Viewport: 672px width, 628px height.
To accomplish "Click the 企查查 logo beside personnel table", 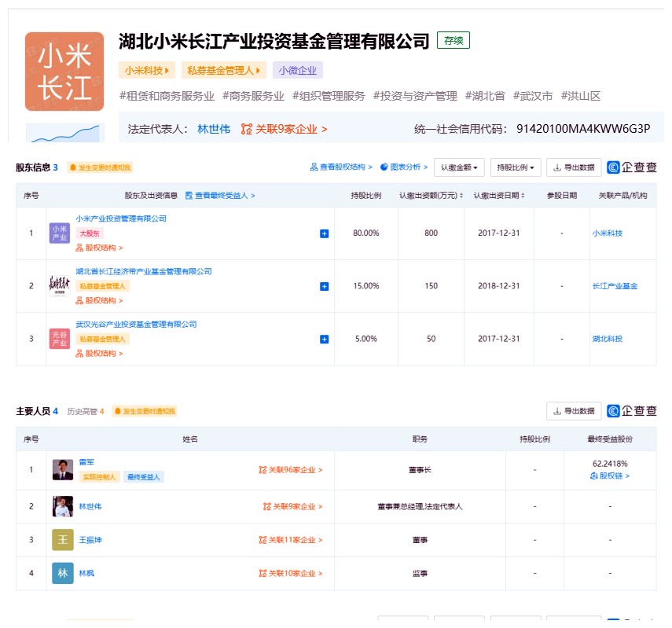I will coord(632,411).
